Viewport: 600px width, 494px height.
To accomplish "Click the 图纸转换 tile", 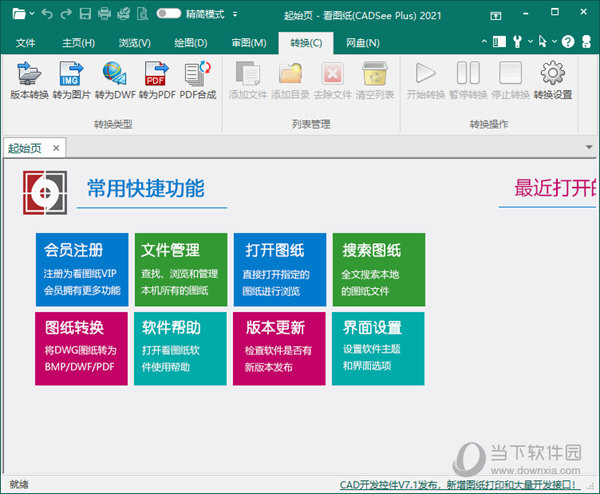I will [x=81, y=349].
